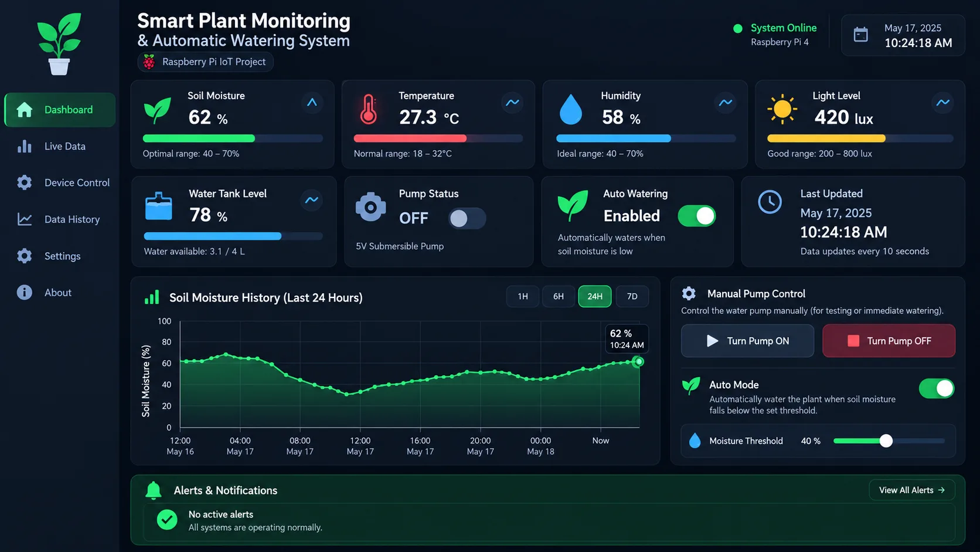Select the 24H time range tab
Image resolution: width=980 pixels, height=552 pixels.
tap(595, 296)
